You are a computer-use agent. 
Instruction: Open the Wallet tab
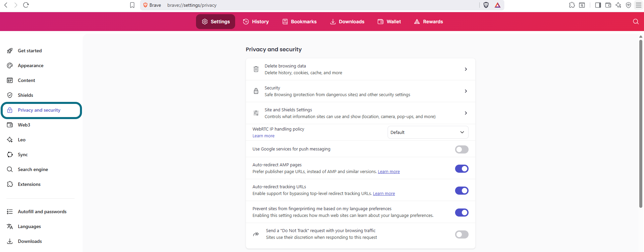pyautogui.click(x=389, y=22)
